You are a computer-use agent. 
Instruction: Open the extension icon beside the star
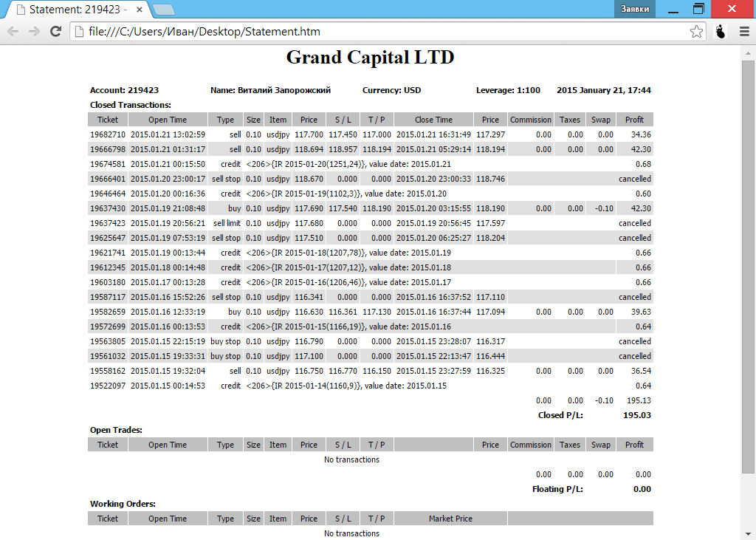click(x=721, y=32)
